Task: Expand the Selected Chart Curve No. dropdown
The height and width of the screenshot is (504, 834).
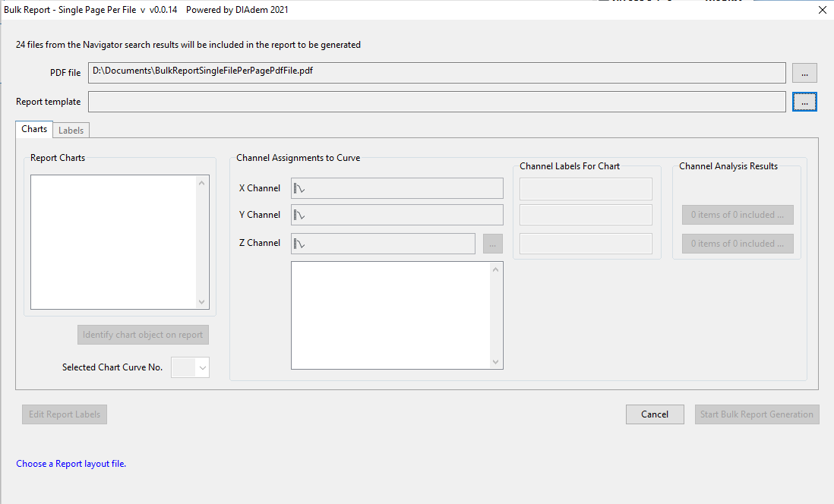Action: (202, 367)
